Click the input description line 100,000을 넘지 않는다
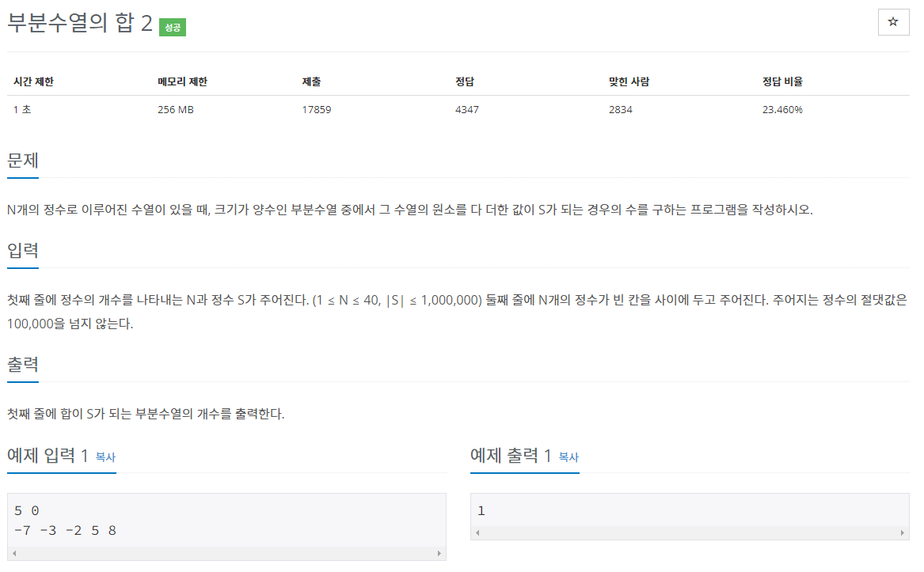The height and width of the screenshot is (572, 924). 70,324
